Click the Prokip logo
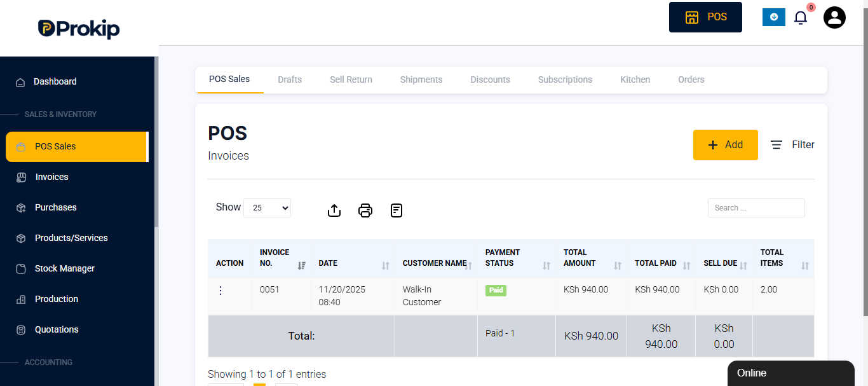Viewport: 868px width, 386px height. pyautogui.click(x=79, y=28)
